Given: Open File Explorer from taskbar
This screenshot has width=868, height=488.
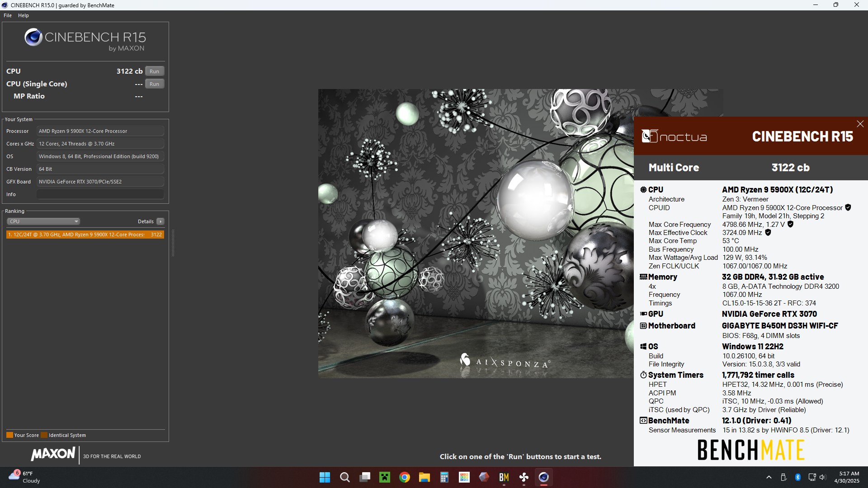Looking at the screenshot, I should tap(425, 477).
